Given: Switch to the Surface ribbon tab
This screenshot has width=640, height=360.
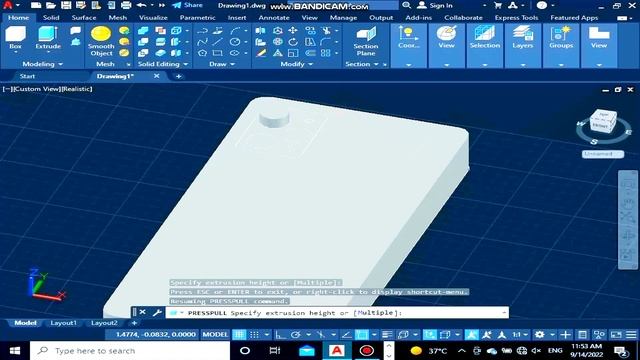Looking at the screenshot, I should [84, 18].
